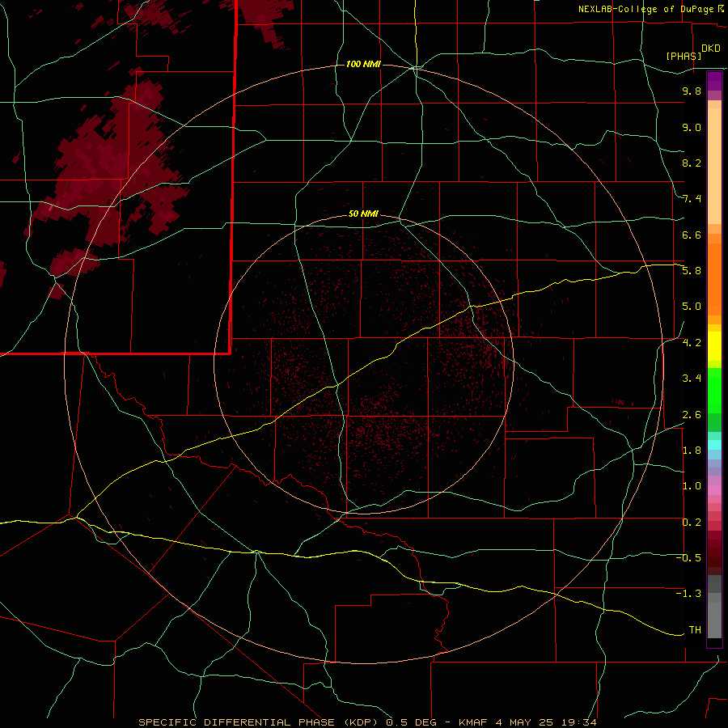Click the "NEXLAB-College of DuPage" header text
Viewport: 728px width, 728px height.
647,9
